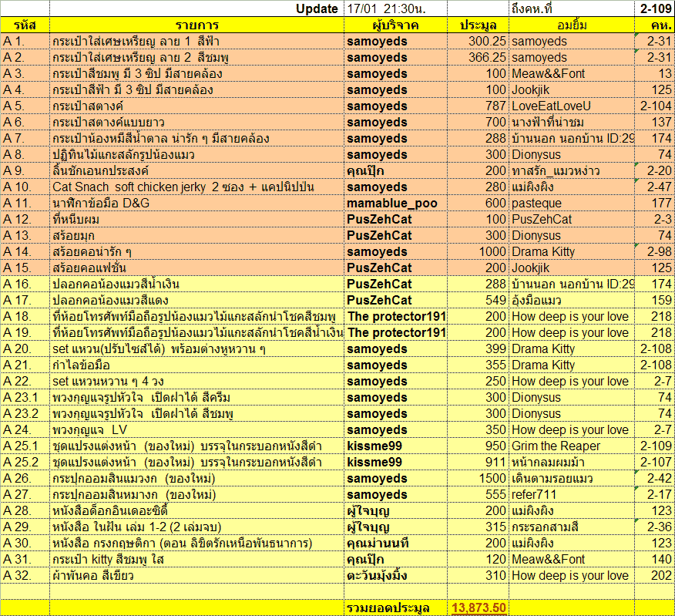Click the "mamablue_poo" donor cell
The height and width of the screenshot is (616, 675).
pyautogui.click(x=395, y=203)
